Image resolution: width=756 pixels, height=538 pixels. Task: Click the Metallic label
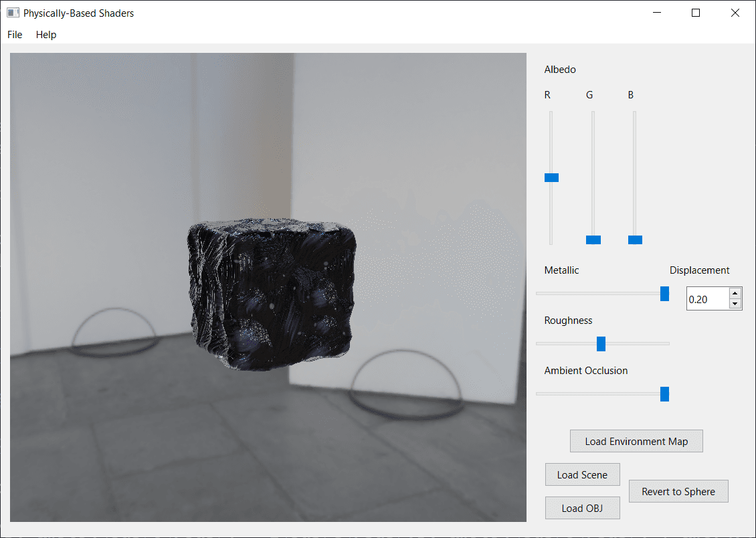(x=562, y=270)
